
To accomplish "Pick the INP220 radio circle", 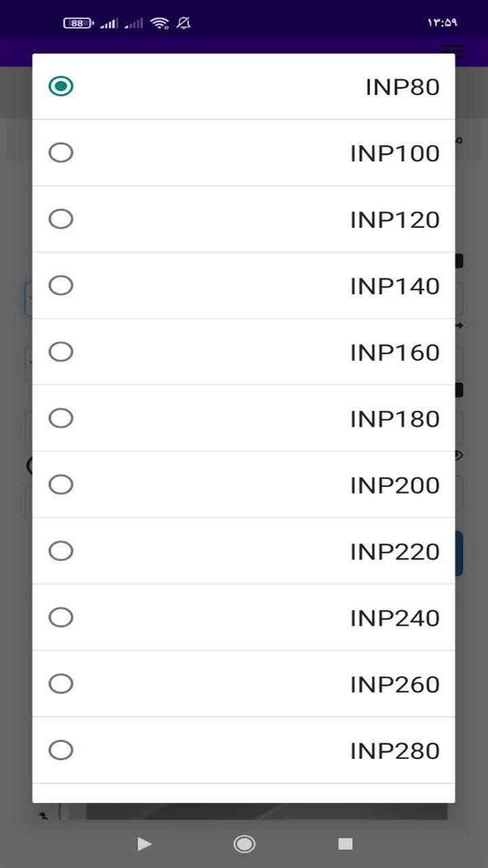I will [x=61, y=551].
